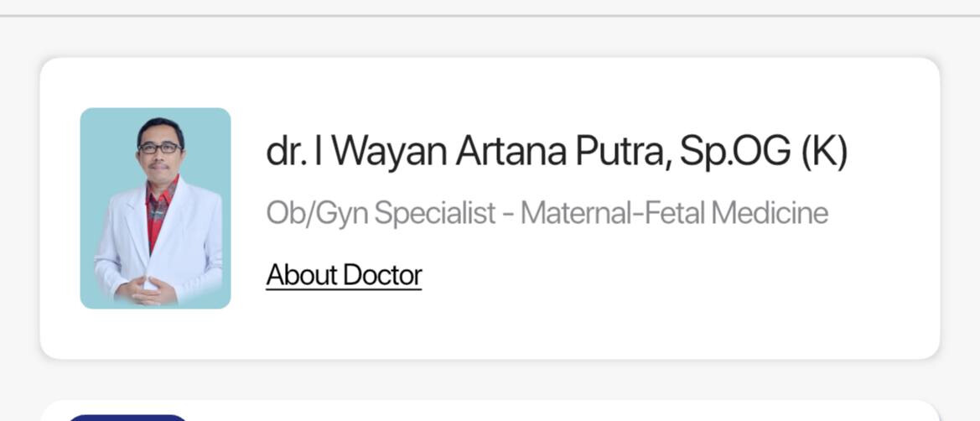The width and height of the screenshot is (980, 421).
Task: Click the Sp.OG (K) title suffix
Action: pyautogui.click(x=763, y=152)
